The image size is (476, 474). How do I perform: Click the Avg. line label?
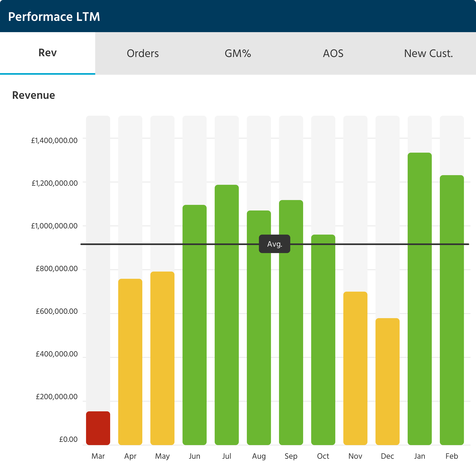[274, 244]
